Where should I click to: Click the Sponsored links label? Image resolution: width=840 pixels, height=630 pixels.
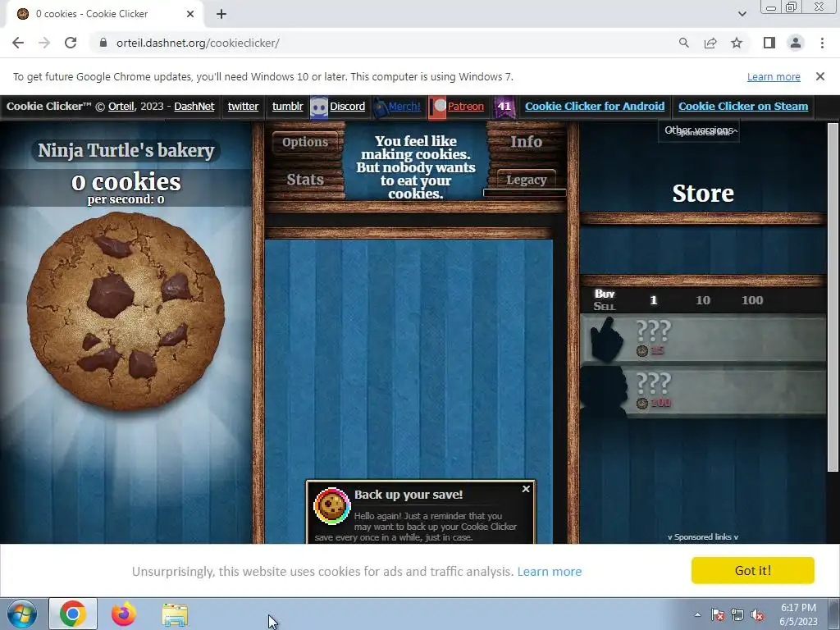tap(703, 536)
